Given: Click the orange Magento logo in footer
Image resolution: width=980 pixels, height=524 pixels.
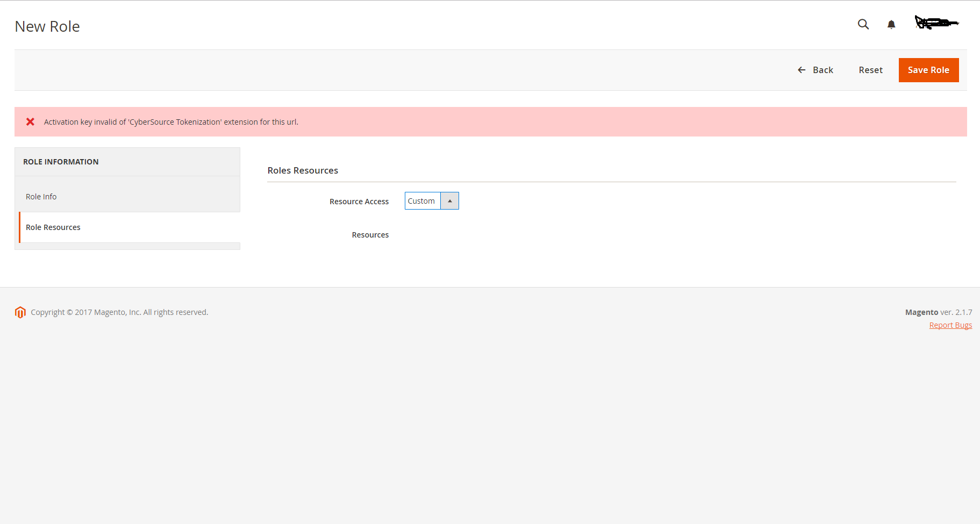Looking at the screenshot, I should [x=20, y=312].
